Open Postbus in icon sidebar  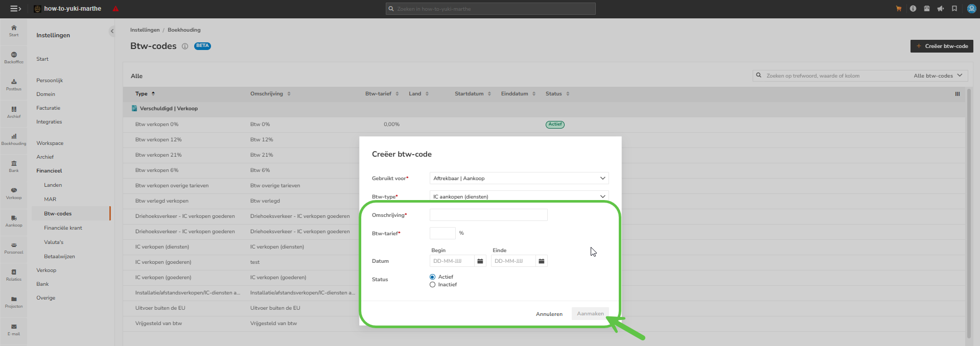14,85
